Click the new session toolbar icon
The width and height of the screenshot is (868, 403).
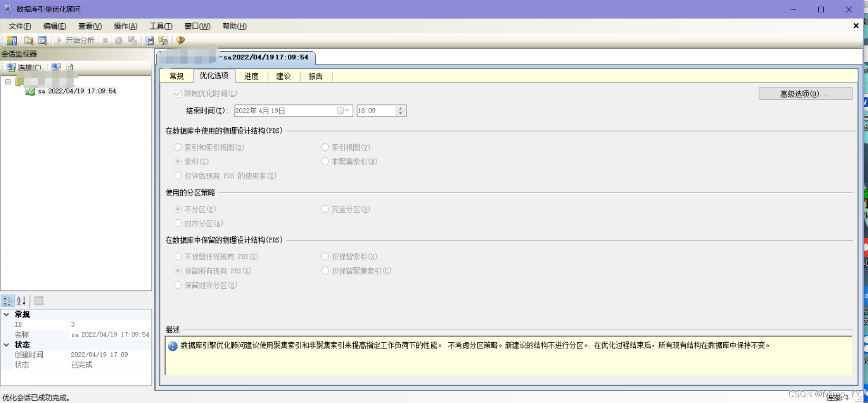click(12, 40)
